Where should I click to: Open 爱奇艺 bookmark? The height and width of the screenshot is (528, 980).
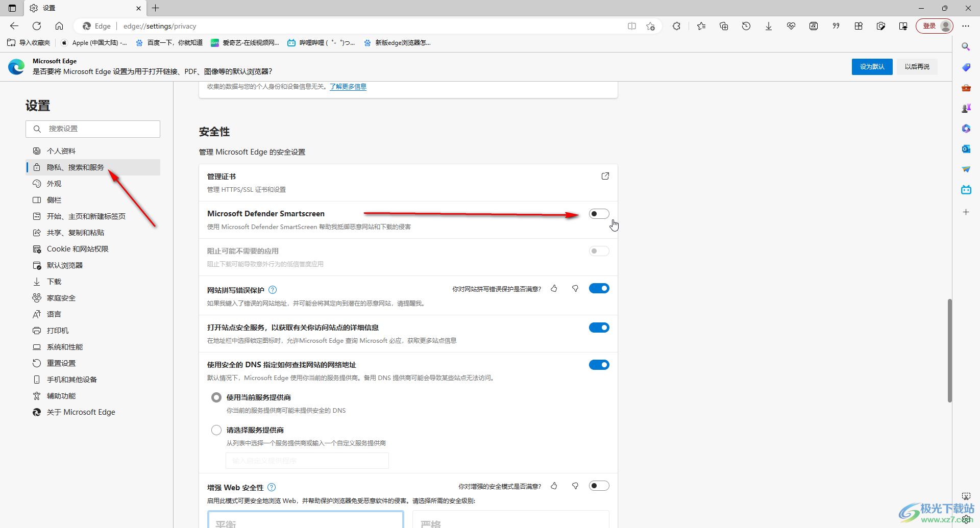click(x=245, y=43)
